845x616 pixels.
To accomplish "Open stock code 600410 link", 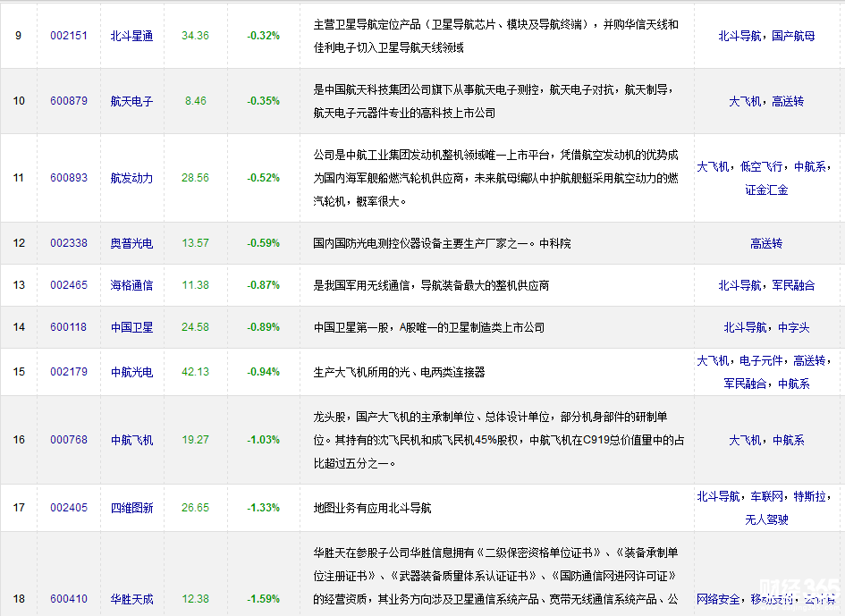I will click(69, 599).
